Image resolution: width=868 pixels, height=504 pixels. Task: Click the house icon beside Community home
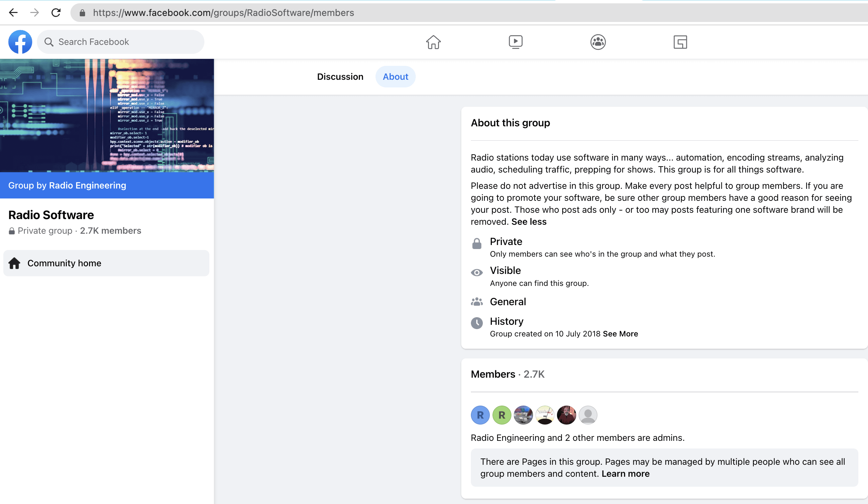tap(15, 263)
